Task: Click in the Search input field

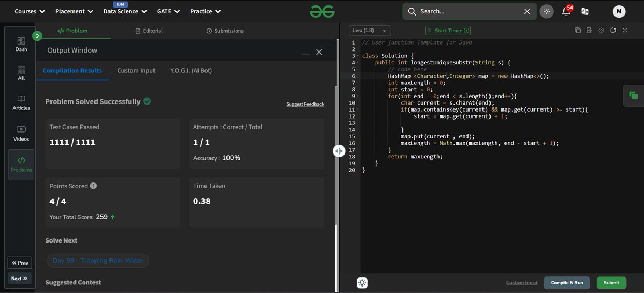Action: (469, 11)
